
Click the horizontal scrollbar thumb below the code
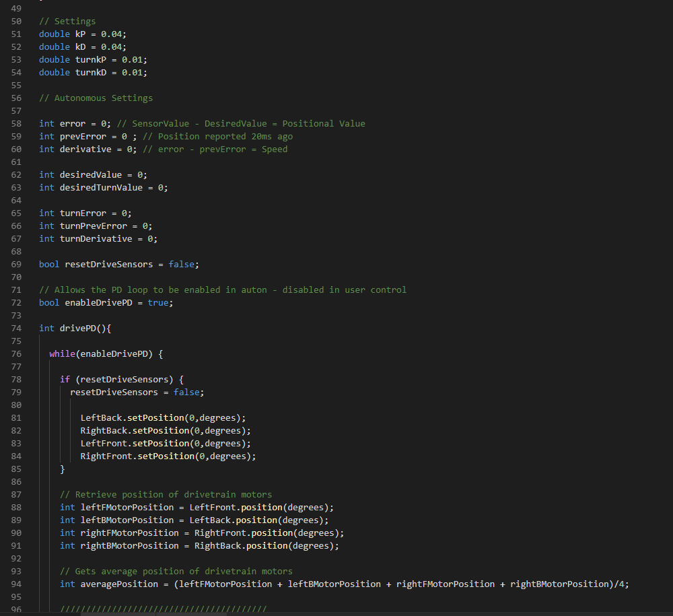coord(153,614)
